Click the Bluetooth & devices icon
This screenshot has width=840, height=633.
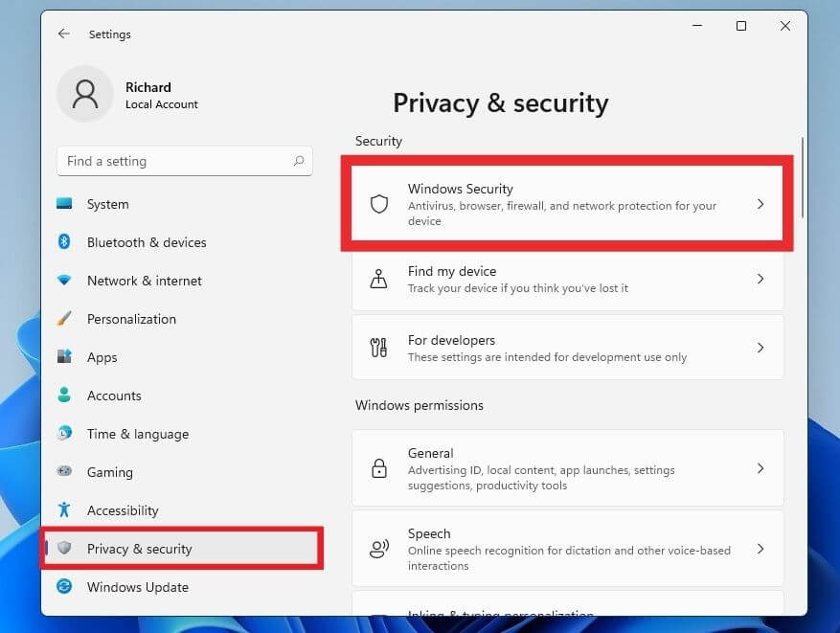click(64, 242)
